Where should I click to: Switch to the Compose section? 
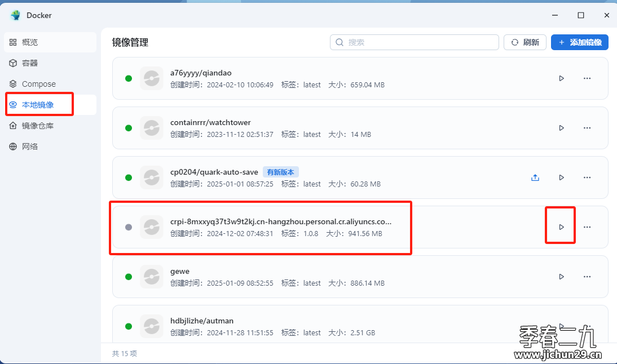click(x=50, y=84)
